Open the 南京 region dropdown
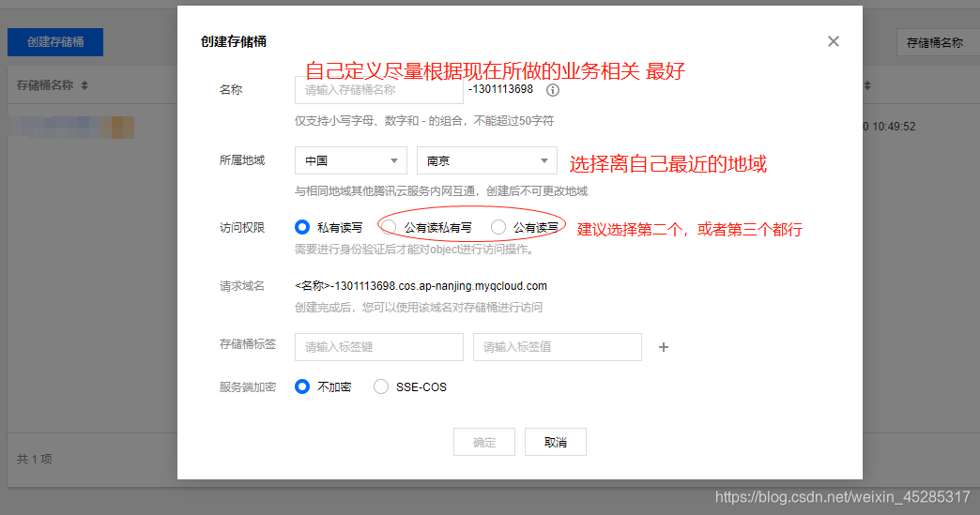This screenshot has width=980, height=515. (487, 160)
